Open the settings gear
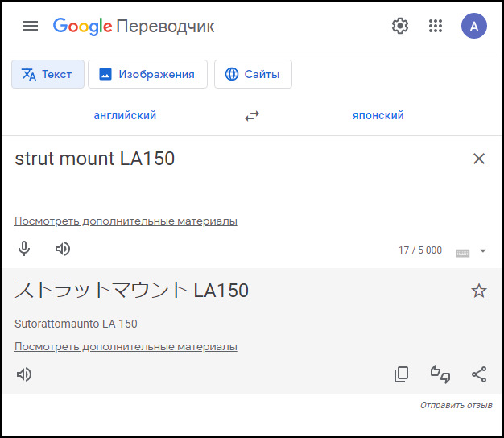The height and width of the screenshot is (438, 504). point(400,26)
